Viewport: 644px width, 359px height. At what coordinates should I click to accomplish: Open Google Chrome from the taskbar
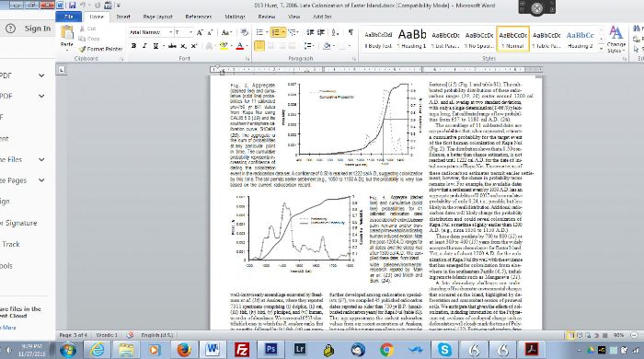[x=386, y=350]
